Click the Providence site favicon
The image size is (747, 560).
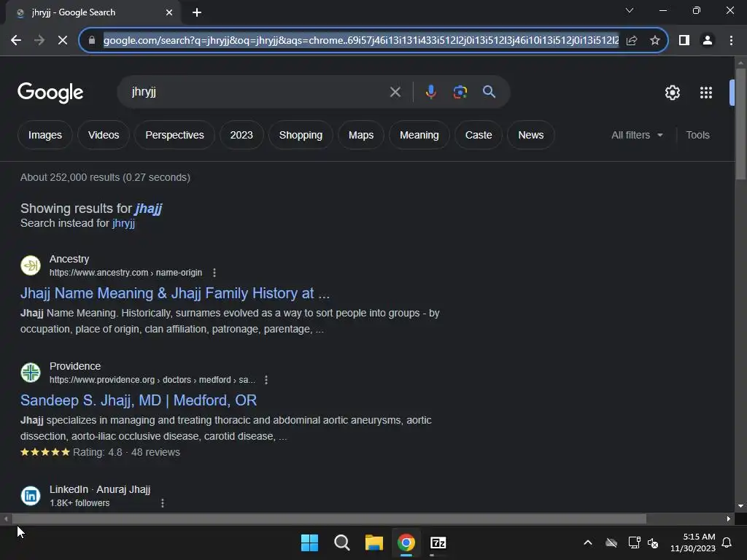(31, 373)
